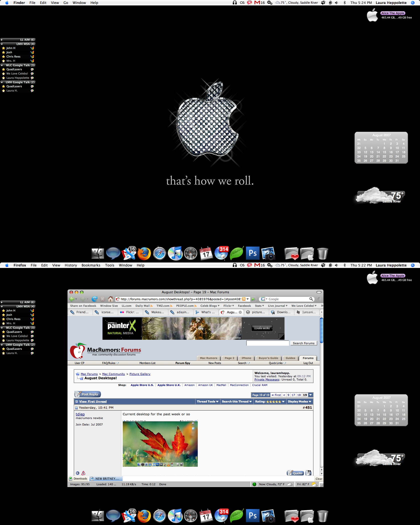Viewport: 420px width, 525px height.
Task: Go to the home page via house icon
Action: click(x=110, y=299)
